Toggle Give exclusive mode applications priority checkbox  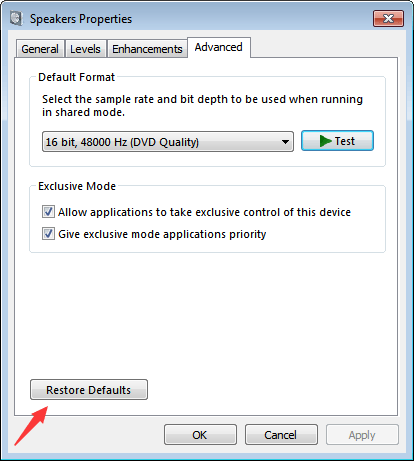coord(48,234)
